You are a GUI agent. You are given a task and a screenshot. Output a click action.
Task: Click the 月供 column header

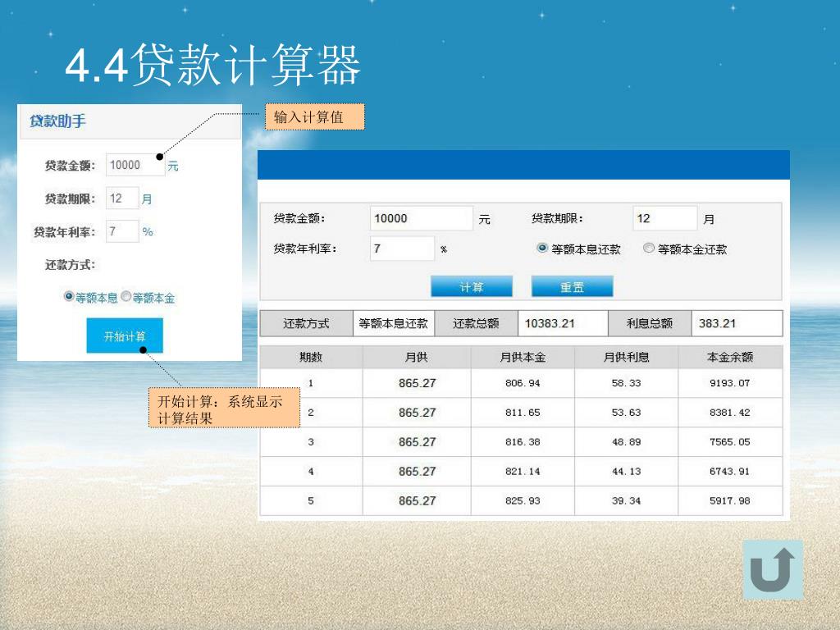tap(417, 357)
